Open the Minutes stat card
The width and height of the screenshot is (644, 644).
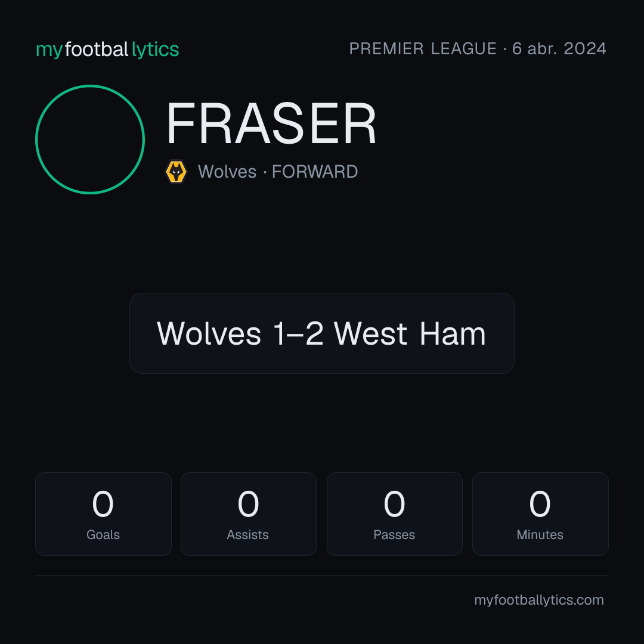click(x=540, y=514)
